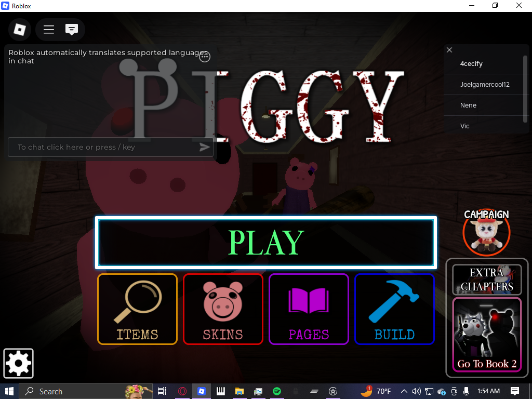532x399 pixels.
Task: Open Spotify from the taskbar
Action: [x=277, y=391]
